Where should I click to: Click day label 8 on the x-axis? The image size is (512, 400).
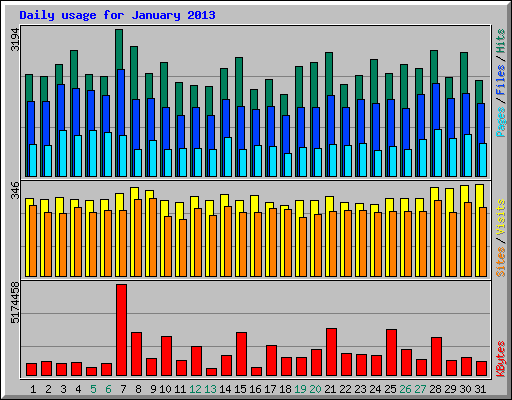click(138, 389)
